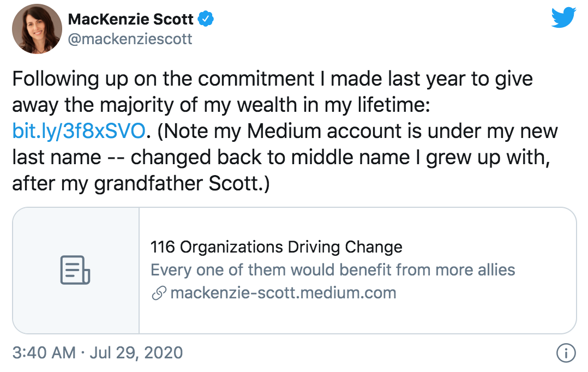
Task: Open MacKenzie Scott's profile photo
Action: tap(36, 30)
